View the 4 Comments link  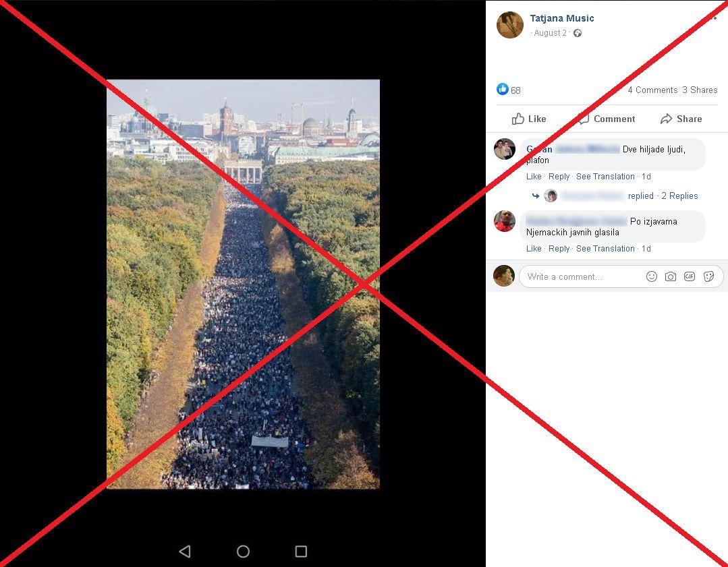point(653,90)
